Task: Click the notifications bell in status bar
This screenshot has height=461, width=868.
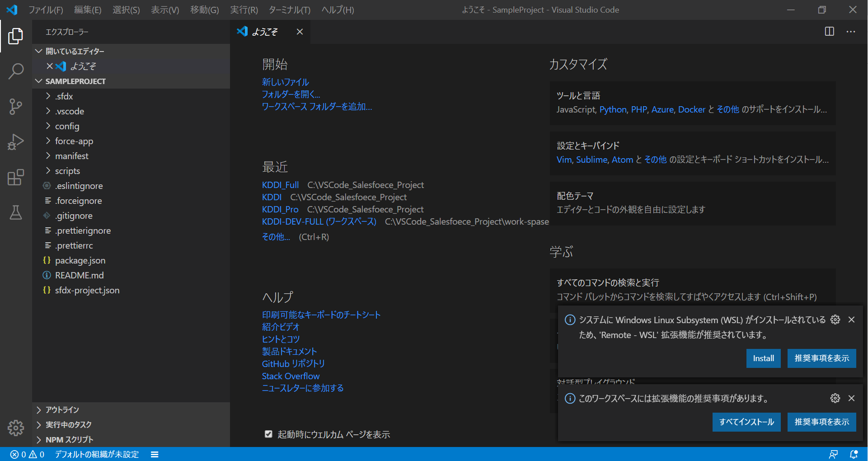Action: click(854, 454)
